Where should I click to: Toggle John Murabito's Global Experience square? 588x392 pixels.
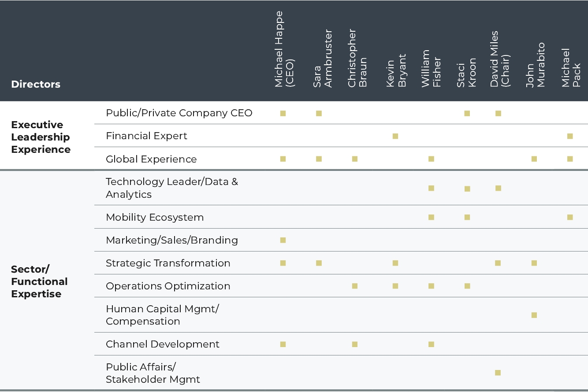tap(534, 159)
